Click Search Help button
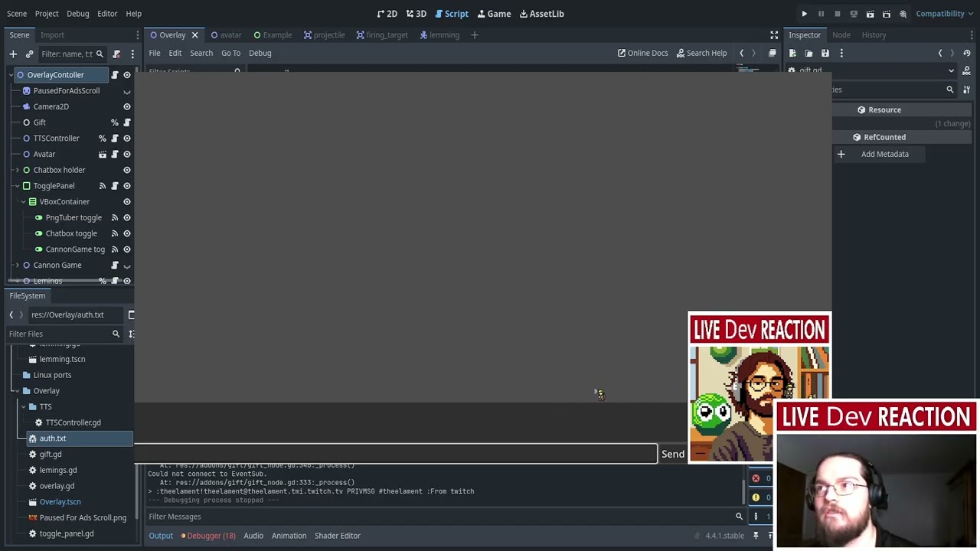The image size is (980, 551). click(x=701, y=54)
